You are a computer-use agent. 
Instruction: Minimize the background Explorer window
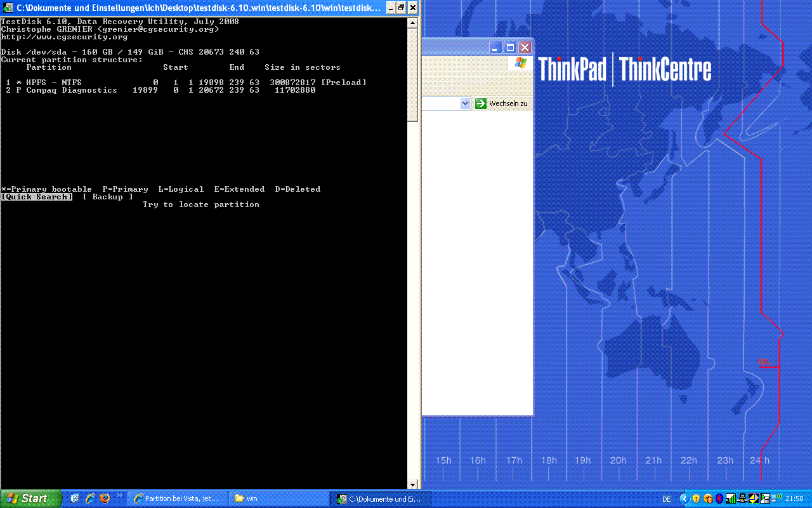(x=496, y=48)
